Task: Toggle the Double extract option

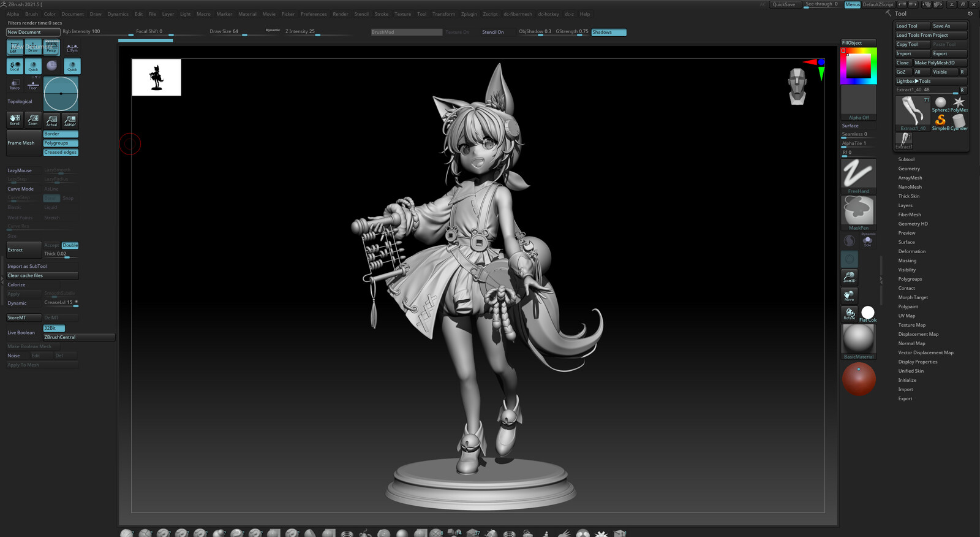Action: coord(70,245)
